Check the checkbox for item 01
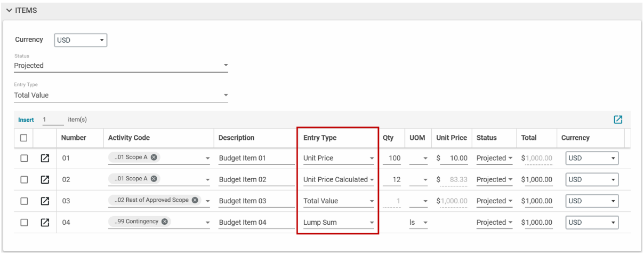 click(24, 159)
